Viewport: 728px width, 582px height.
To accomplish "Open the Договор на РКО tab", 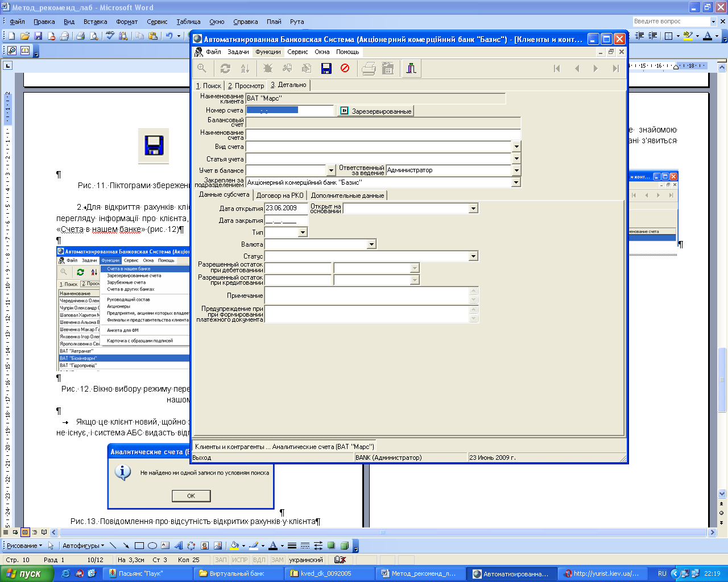I will point(280,196).
